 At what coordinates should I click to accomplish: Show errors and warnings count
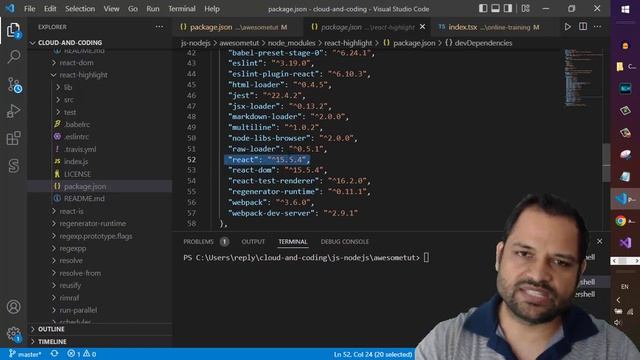(82, 354)
